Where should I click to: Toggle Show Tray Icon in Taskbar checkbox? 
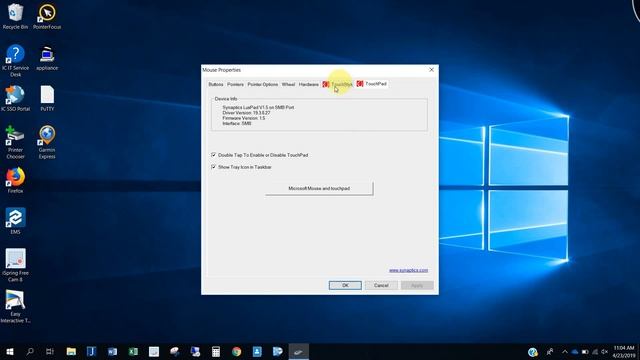(213, 167)
